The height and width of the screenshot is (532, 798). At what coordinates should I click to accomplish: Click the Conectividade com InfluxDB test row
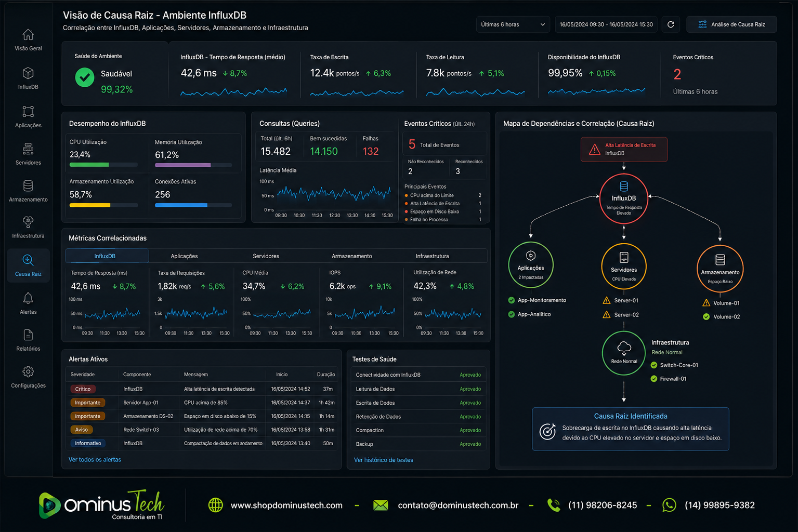click(x=418, y=375)
